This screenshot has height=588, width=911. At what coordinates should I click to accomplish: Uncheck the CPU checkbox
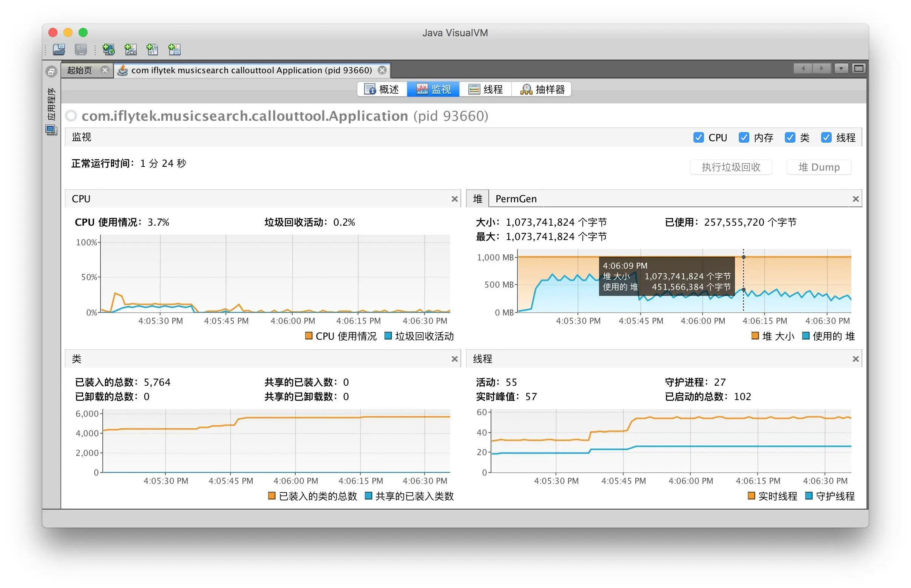(x=698, y=137)
